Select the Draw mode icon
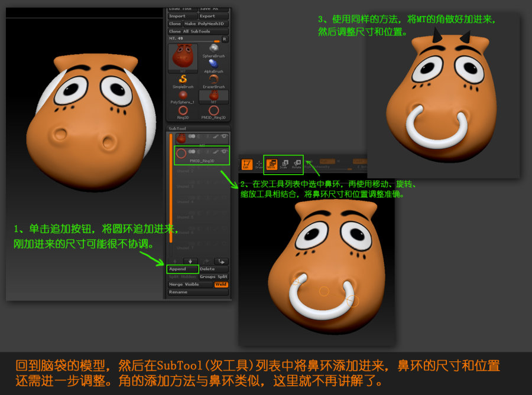Viewport: 532px width, 395px height. click(x=259, y=164)
